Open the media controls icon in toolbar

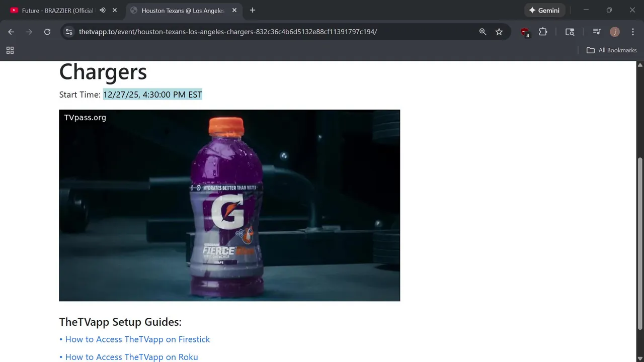597,32
